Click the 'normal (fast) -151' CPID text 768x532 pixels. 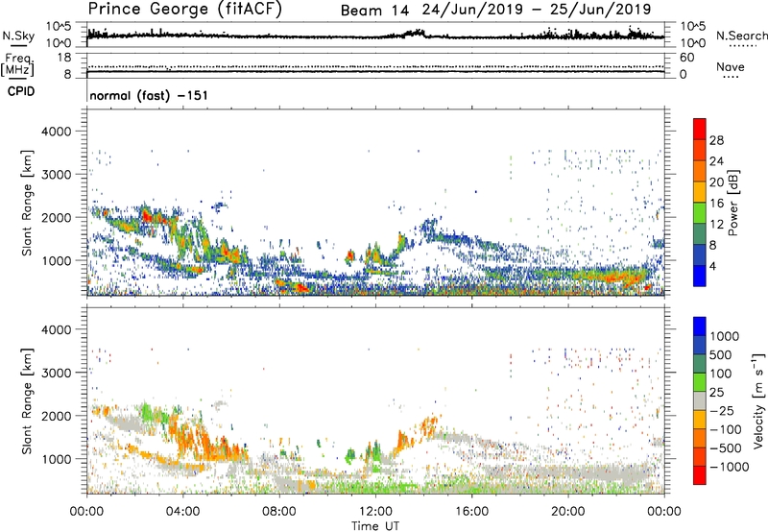pyautogui.click(x=149, y=95)
